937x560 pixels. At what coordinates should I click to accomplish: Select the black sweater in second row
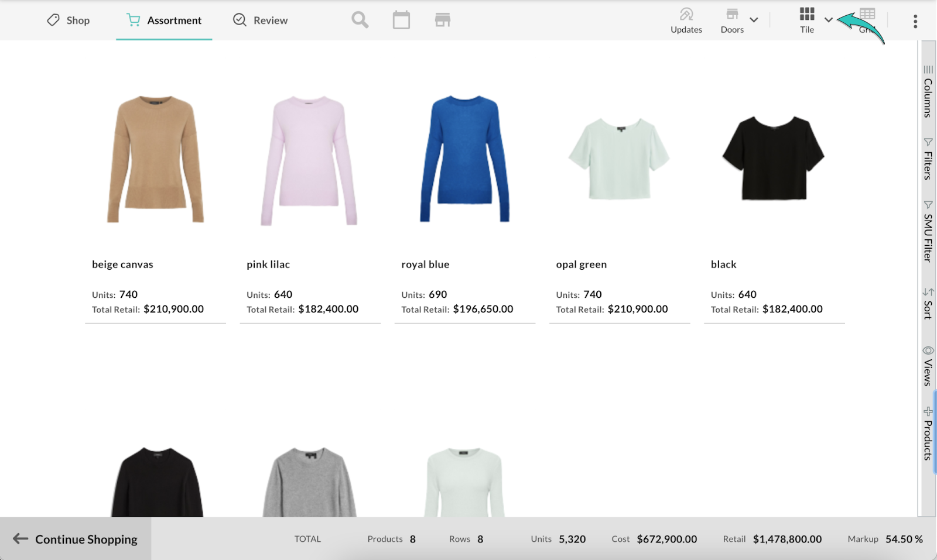[157, 482]
